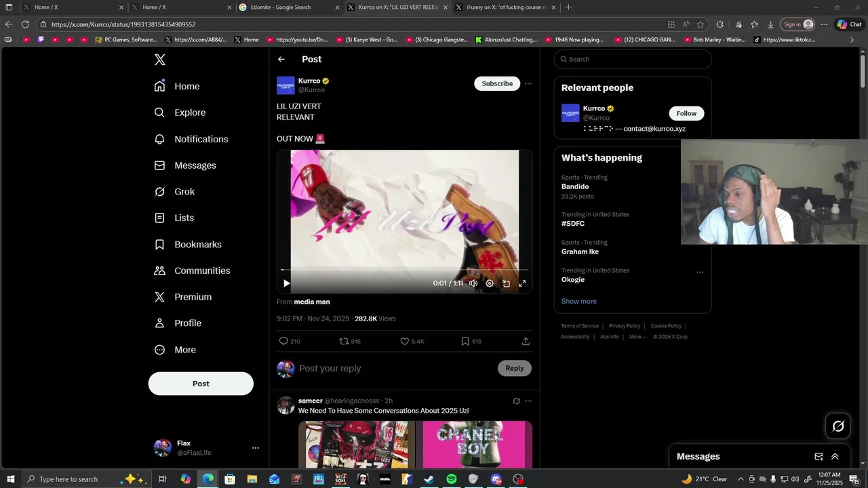Screen dimensions: 868x488
Task: Go back using the post arrow
Action: tap(281, 59)
